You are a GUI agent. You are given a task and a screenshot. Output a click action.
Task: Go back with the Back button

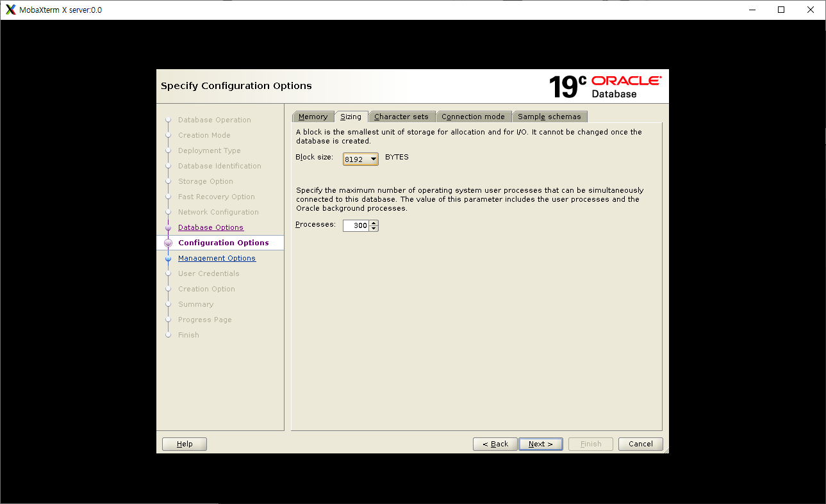click(495, 444)
